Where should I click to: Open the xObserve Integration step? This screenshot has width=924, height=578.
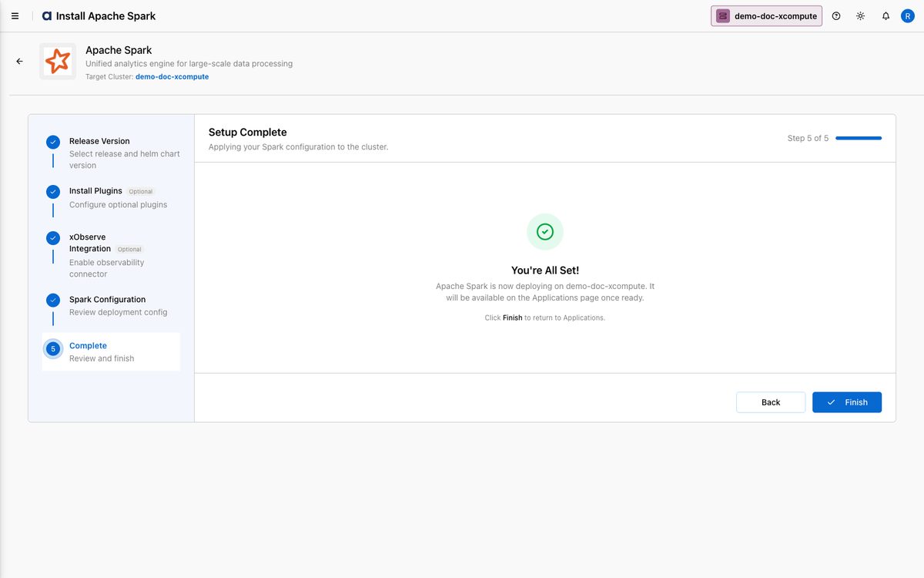(x=112, y=255)
